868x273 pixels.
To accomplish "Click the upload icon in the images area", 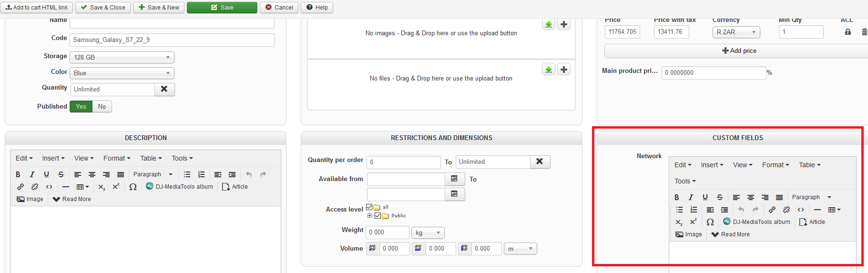I will (x=549, y=24).
